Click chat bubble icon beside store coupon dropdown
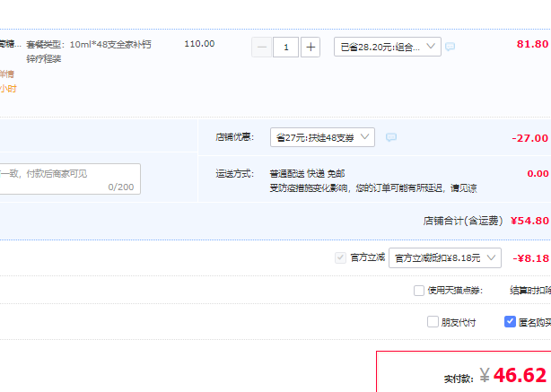The width and height of the screenshot is (551, 392). tap(391, 137)
